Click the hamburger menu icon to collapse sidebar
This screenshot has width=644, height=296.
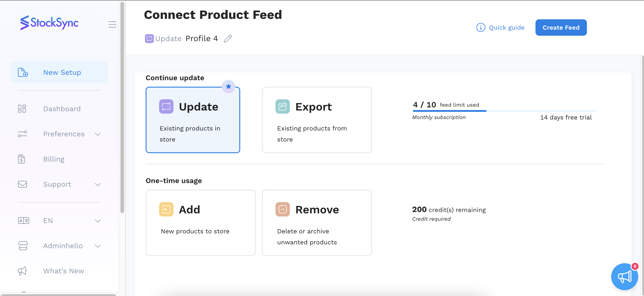tap(112, 24)
